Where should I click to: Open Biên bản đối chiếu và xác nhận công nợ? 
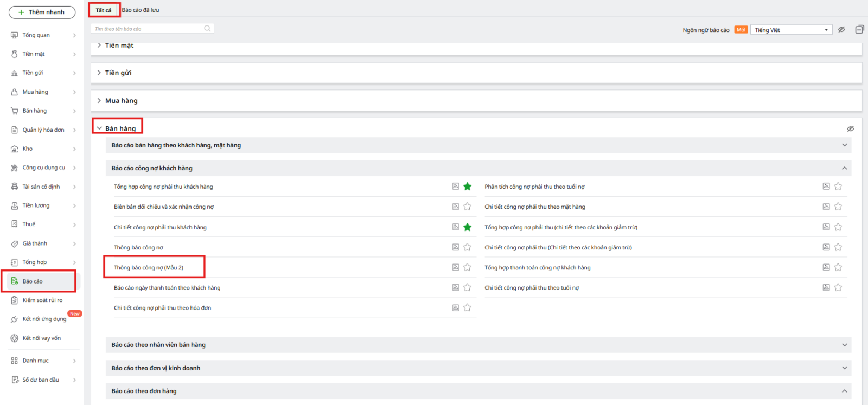pyautogui.click(x=164, y=207)
